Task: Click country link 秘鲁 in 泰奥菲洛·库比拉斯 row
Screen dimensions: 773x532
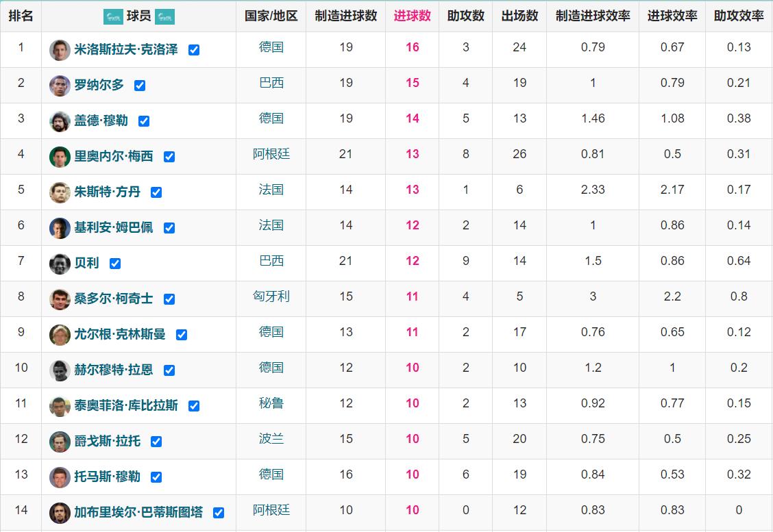Action: [271, 403]
